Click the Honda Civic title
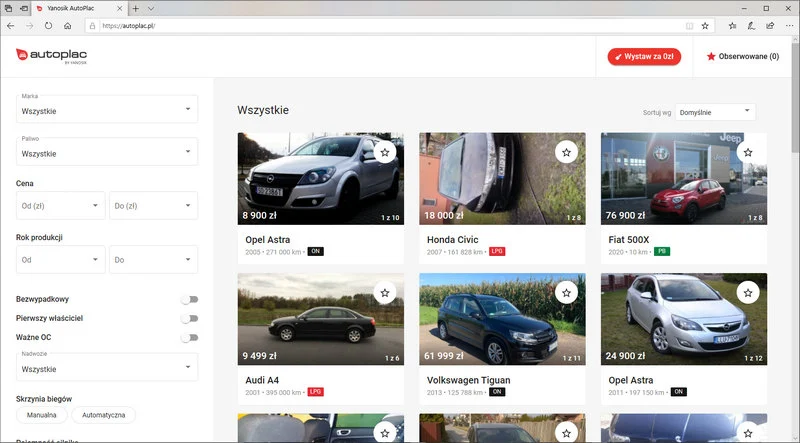 (453, 240)
